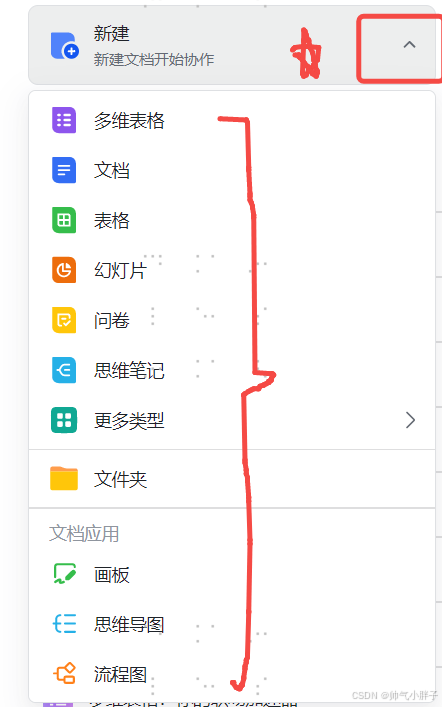
Task: Click the 新建 header title text
Action: click(x=111, y=34)
